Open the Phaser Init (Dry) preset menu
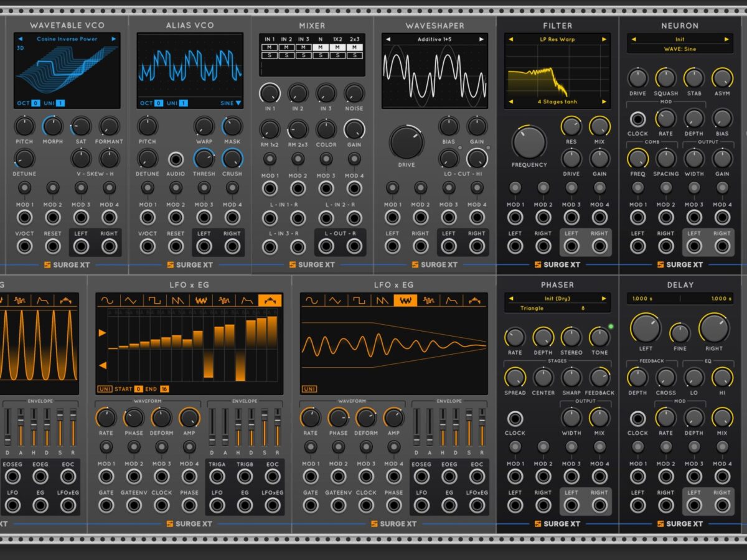 [557, 298]
